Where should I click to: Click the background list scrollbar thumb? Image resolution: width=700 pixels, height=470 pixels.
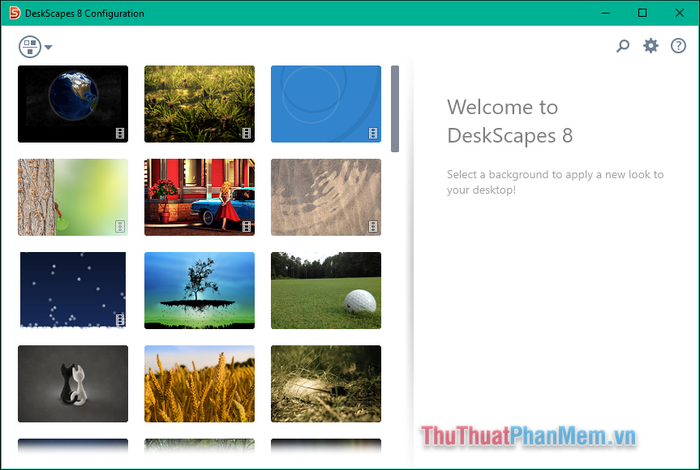tap(395, 108)
